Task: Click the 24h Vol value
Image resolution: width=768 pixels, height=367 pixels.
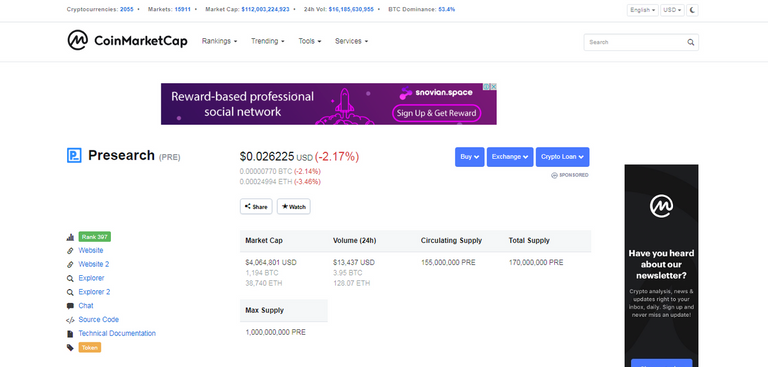Action: tap(351, 9)
